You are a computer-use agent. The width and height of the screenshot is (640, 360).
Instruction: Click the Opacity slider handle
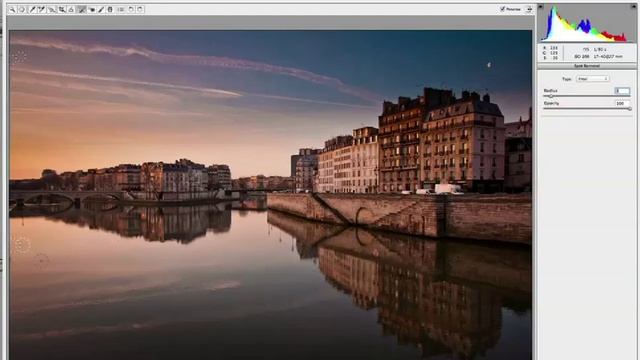pyautogui.click(x=630, y=109)
